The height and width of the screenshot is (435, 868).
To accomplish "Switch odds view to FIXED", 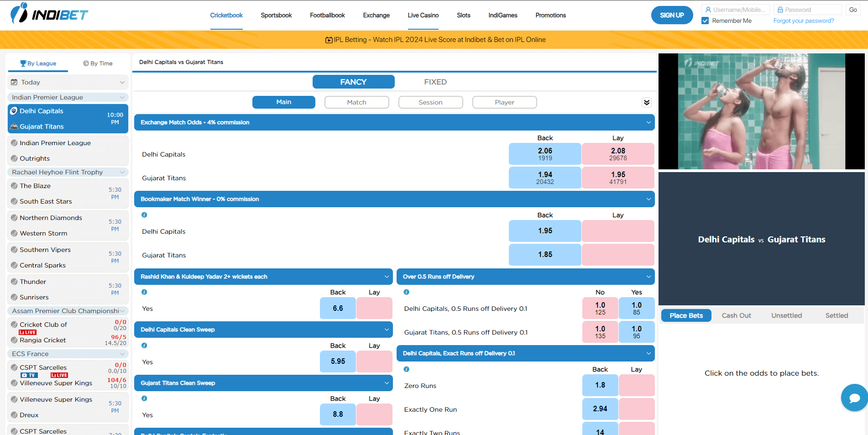I will [x=435, y=82].
